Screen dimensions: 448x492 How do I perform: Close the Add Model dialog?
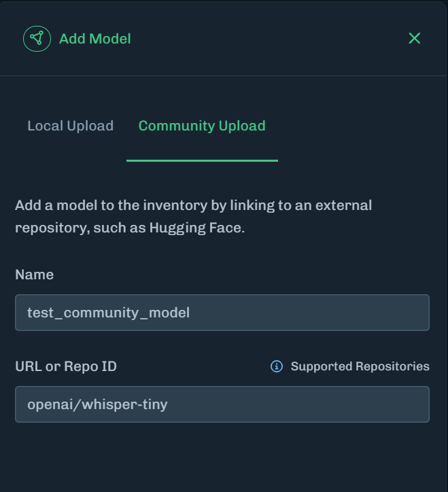(x=415, y=38)
